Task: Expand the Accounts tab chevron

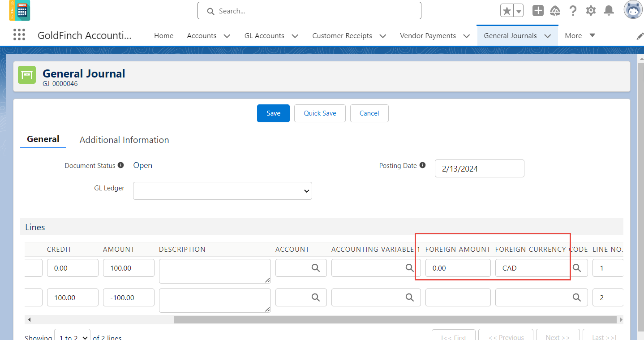Action: click(x=227, y=36)
